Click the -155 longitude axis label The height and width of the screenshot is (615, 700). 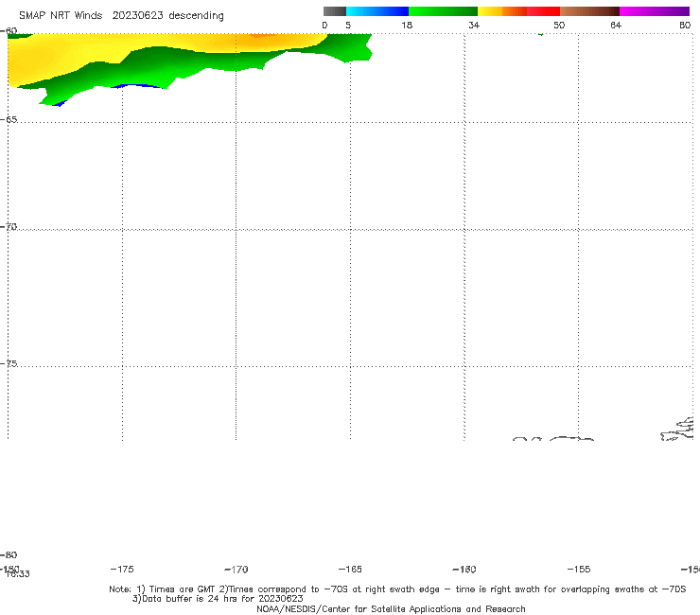579,569
